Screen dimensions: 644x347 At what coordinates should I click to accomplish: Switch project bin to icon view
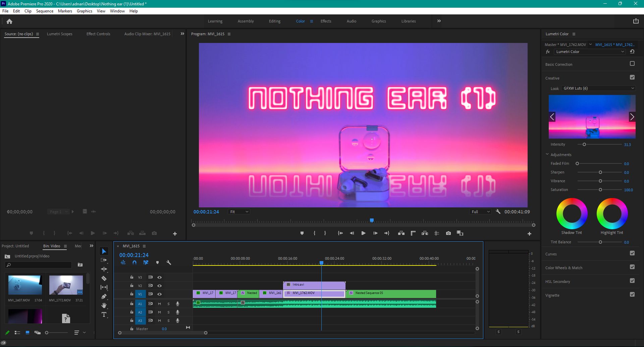pos(28,333)
